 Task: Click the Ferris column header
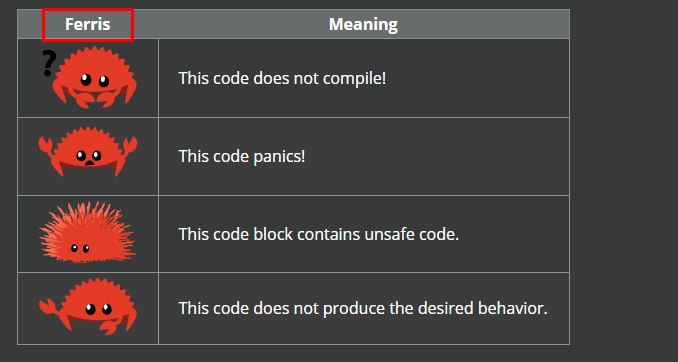click(x=88, y=24)
